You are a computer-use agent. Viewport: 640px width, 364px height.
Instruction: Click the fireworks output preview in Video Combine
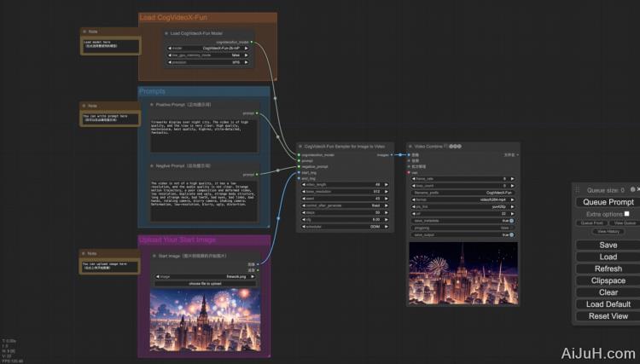click(463, 273)
